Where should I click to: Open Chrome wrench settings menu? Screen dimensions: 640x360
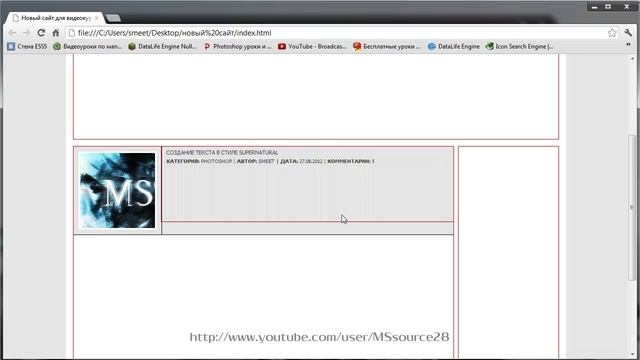[x=628, y=33]
